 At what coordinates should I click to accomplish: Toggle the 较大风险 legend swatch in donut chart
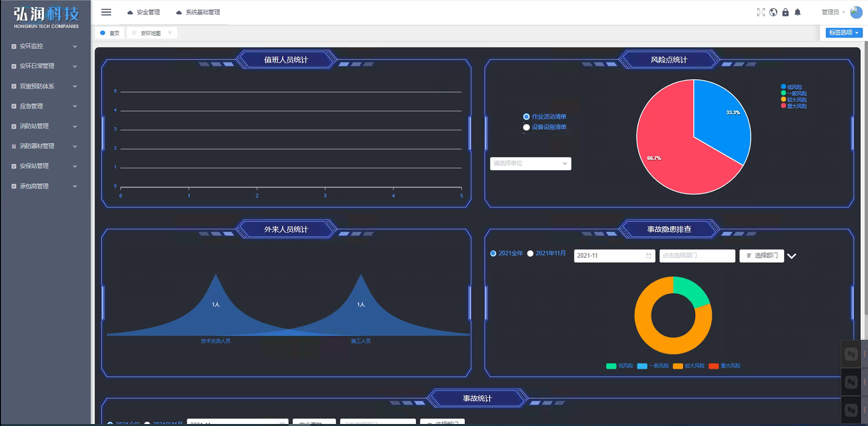pos(677,366)
